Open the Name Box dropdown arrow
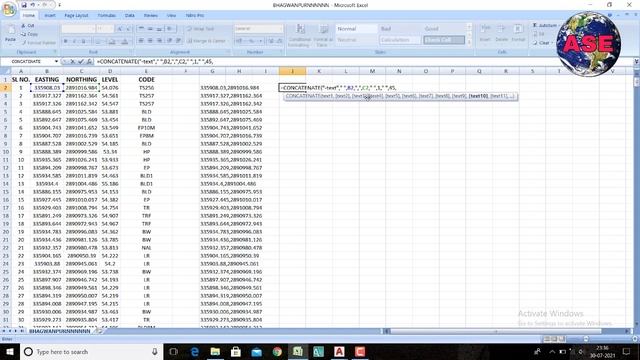The width and height of the screenshot is (640, 360). coord(56,62)
